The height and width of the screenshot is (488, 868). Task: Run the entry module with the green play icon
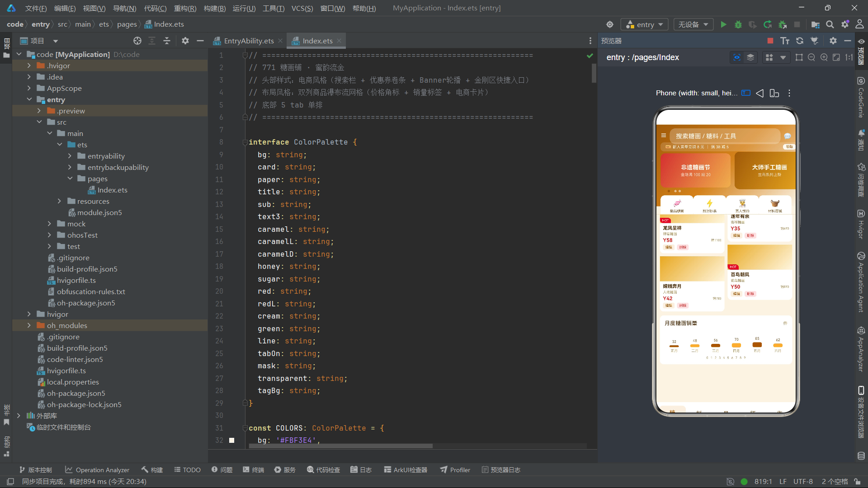point(723,24)
